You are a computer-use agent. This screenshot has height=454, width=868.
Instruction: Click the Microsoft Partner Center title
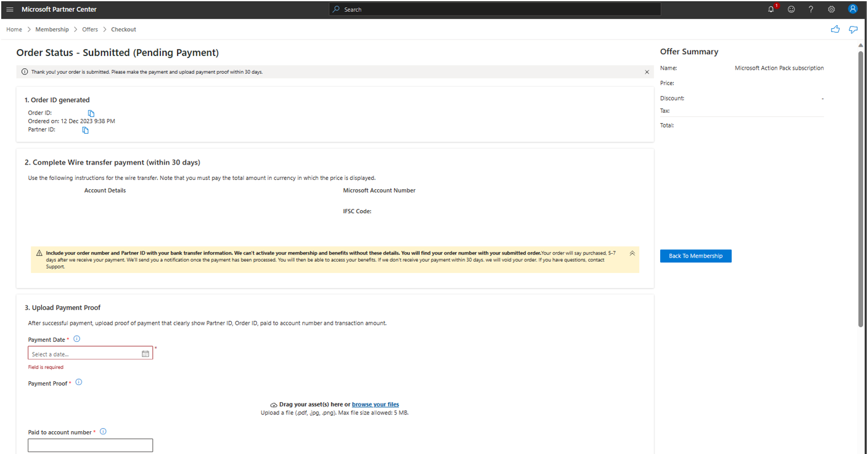coord(59,9)
